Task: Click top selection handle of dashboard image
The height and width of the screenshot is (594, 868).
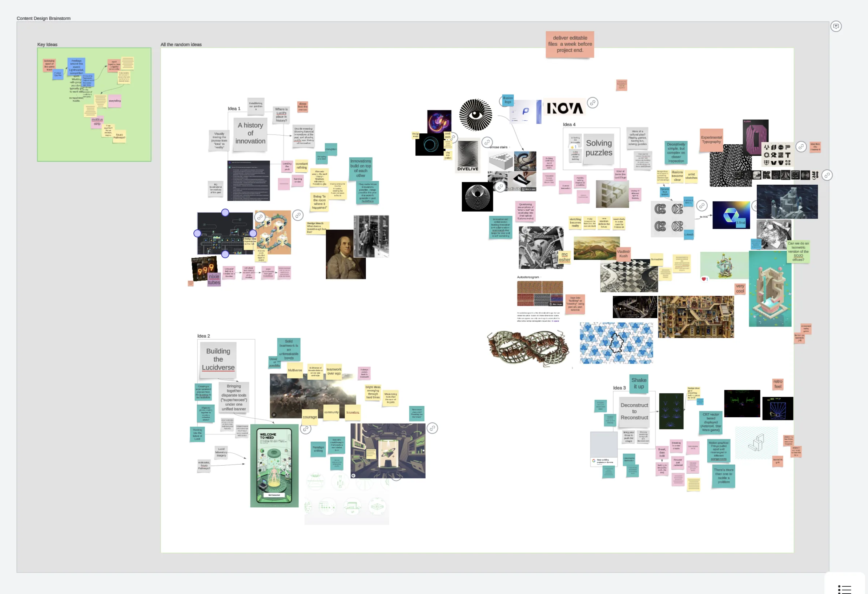Action: (x=225, y=213)
